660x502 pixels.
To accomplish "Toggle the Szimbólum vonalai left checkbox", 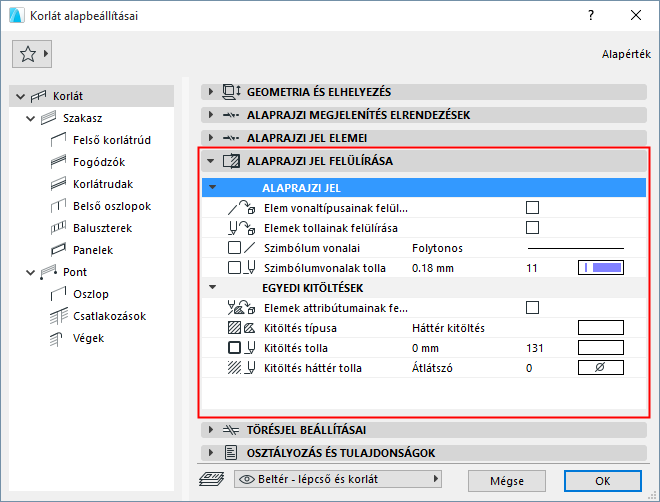I will pos(234,247).
